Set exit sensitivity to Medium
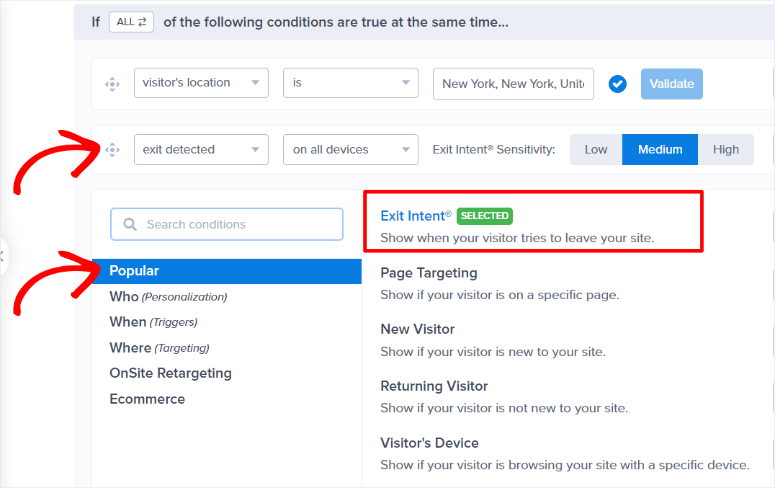 [660, 150]
